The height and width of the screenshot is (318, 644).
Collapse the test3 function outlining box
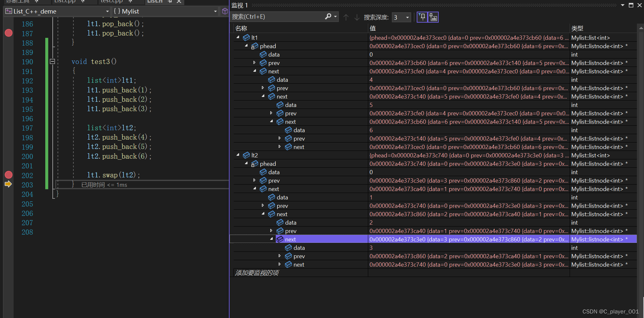pyautogui.click(x=52, y=61)
